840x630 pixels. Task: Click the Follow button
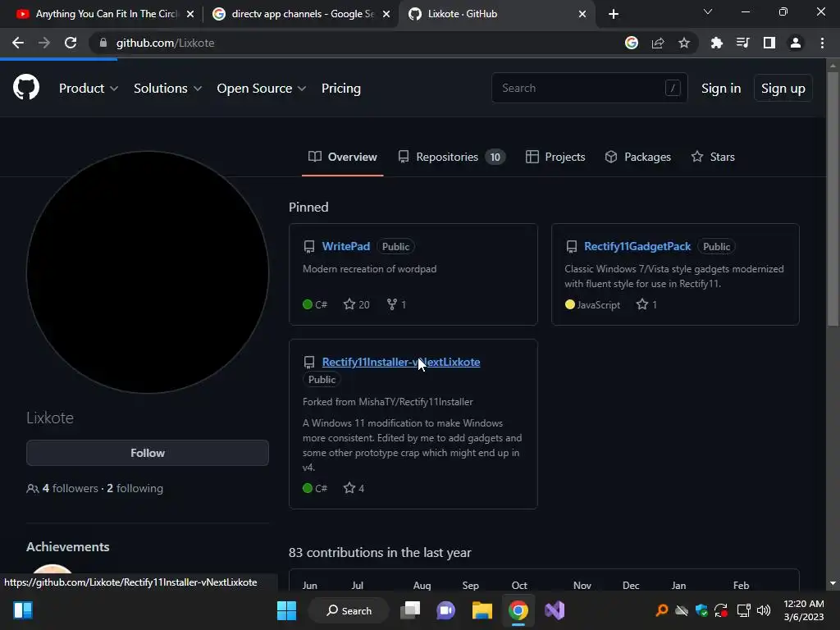tap(148, 453)
